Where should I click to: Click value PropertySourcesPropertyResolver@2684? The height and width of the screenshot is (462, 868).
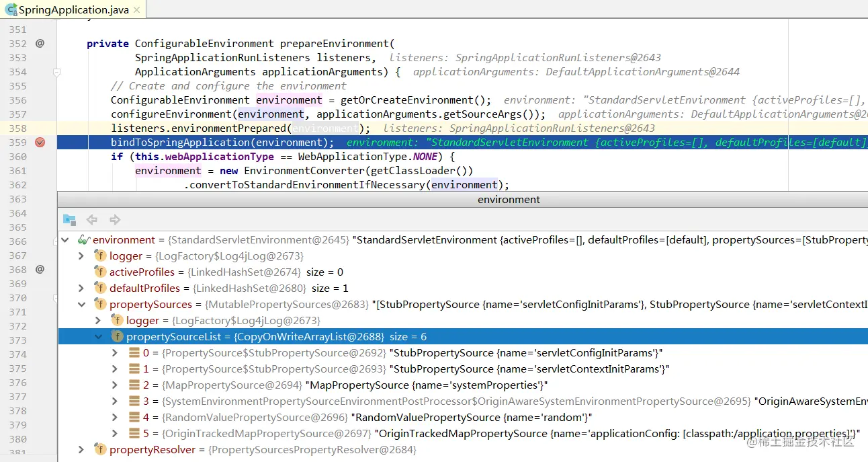coord(312,449)
